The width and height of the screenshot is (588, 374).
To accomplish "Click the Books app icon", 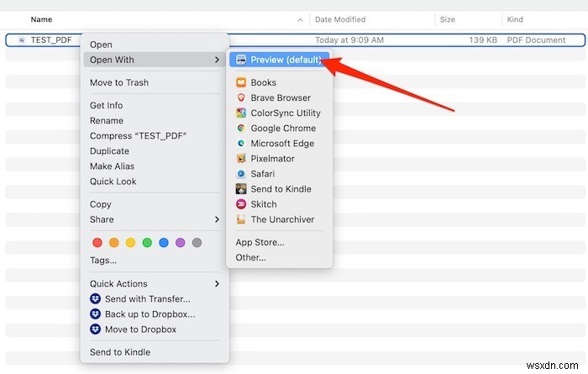I will point(241,82).
